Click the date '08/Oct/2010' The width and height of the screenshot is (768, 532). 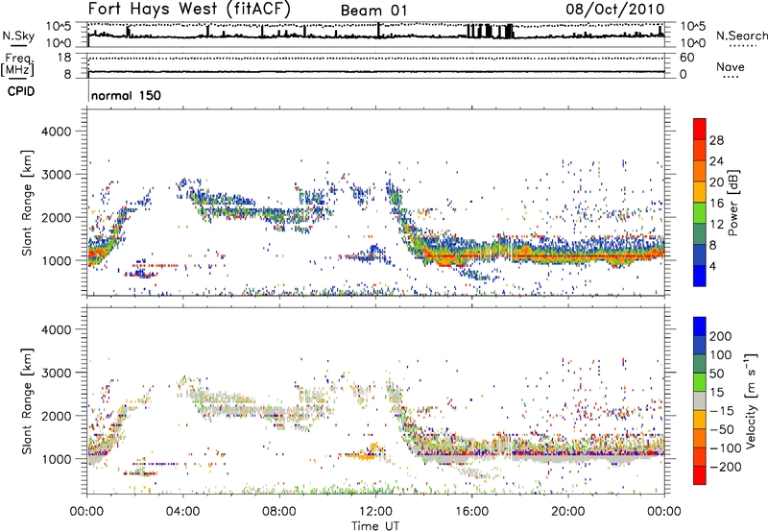[615, 10]
